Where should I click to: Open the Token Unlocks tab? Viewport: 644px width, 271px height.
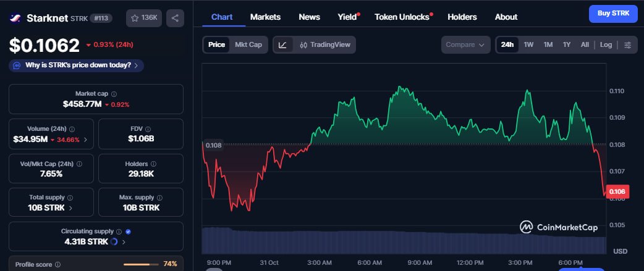tap(403, 17)
